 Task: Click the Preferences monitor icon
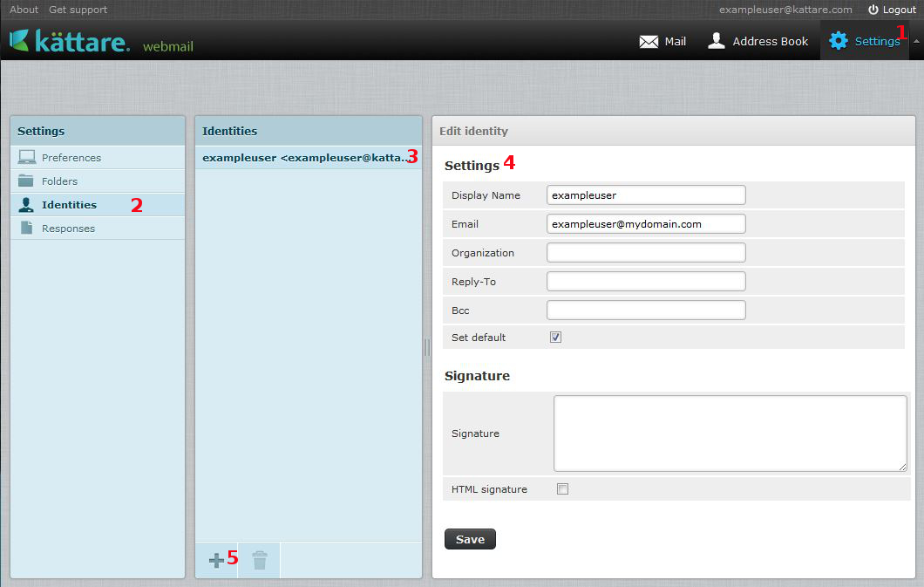tap(27, 158)
